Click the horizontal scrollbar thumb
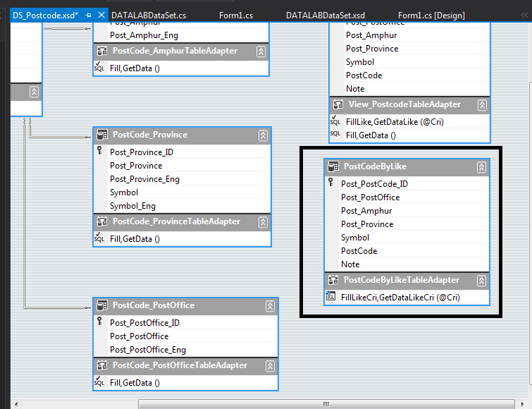This screenshot has width=532, height=409. [x=326, y=404]
